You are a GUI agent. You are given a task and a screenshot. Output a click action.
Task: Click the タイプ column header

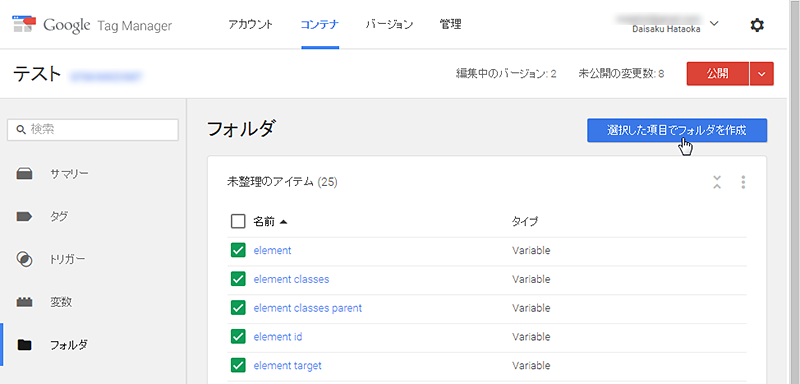[x=526, y=222]
